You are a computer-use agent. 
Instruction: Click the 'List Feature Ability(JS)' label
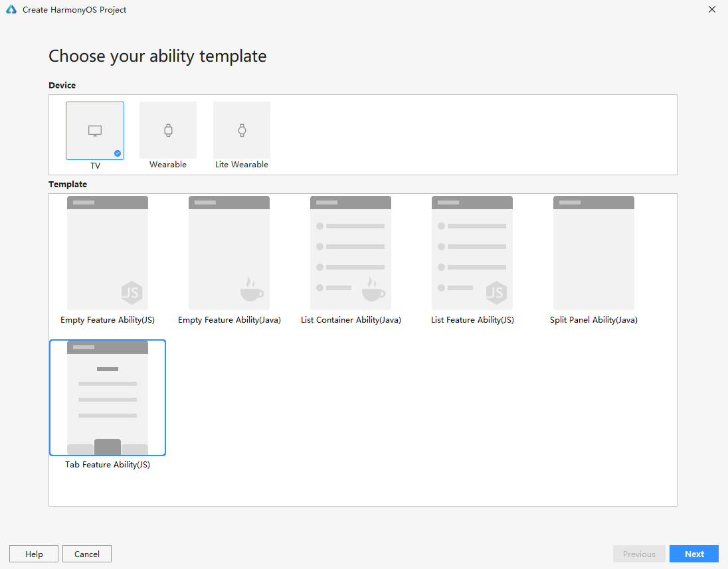click(x=473, y=320)
